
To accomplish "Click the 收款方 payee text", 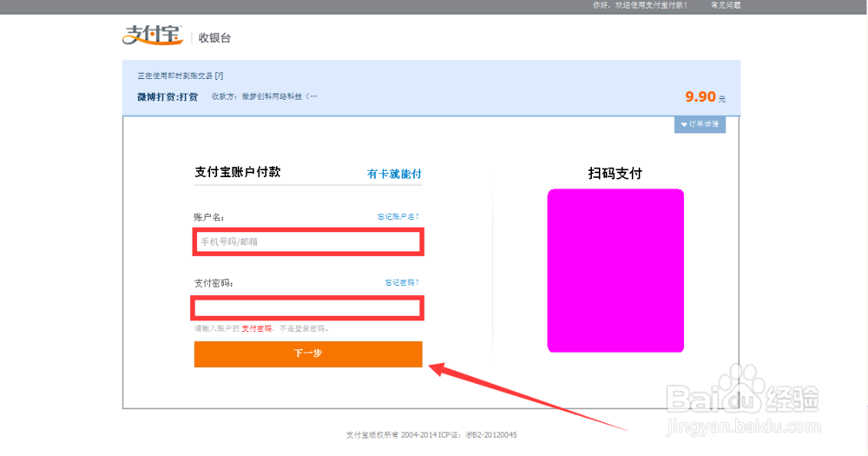I will click(x=264, y=96).
